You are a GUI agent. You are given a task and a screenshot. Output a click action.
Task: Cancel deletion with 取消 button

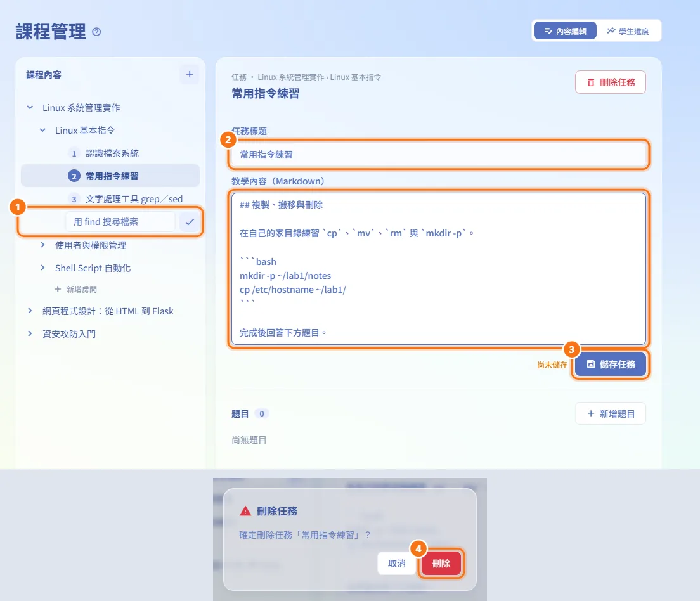tap(396, 564)
